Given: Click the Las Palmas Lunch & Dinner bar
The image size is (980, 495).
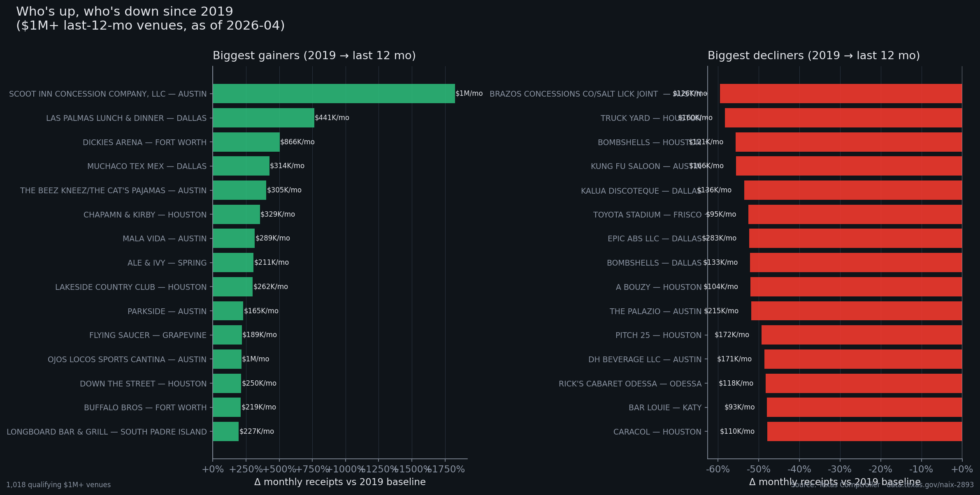Looking at the screenshot, I should pyautogui.click(x=263, y=118).
